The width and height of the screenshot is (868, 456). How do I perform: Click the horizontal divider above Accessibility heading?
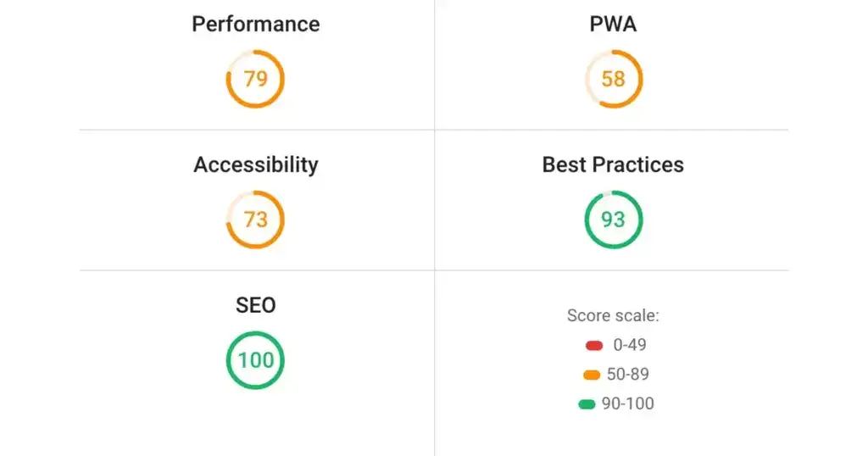[x=255, y=130]
